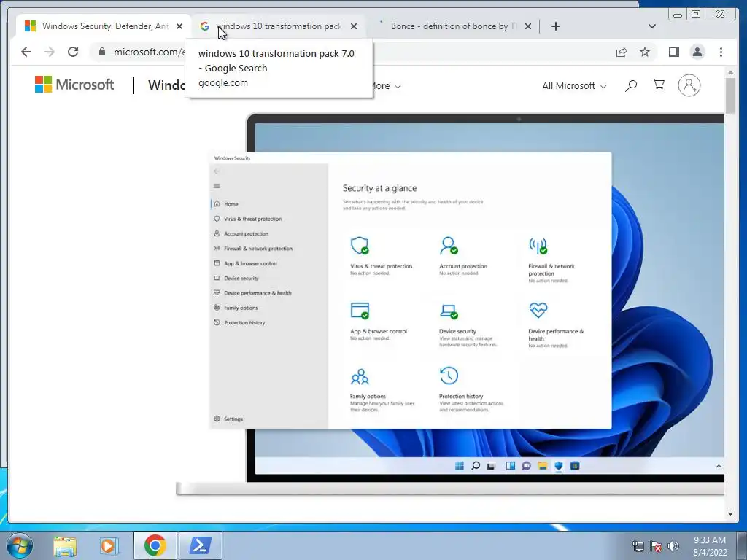Bookmark this page with the star icon
The height and width of the screenshot is (560, 747).
point(645,52)
